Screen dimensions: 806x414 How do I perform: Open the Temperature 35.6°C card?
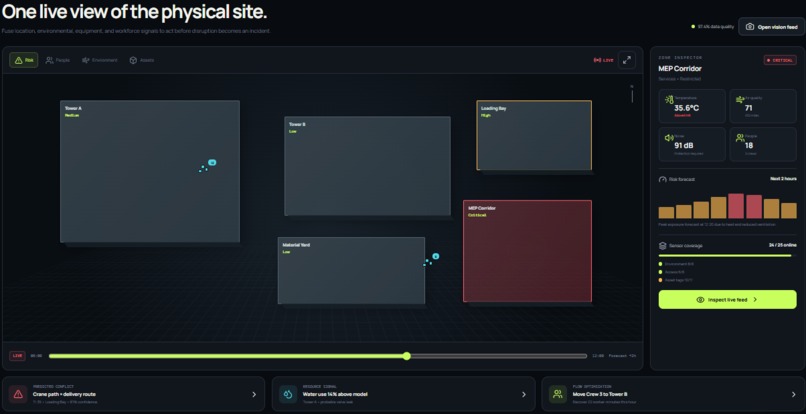pos(692,106)
